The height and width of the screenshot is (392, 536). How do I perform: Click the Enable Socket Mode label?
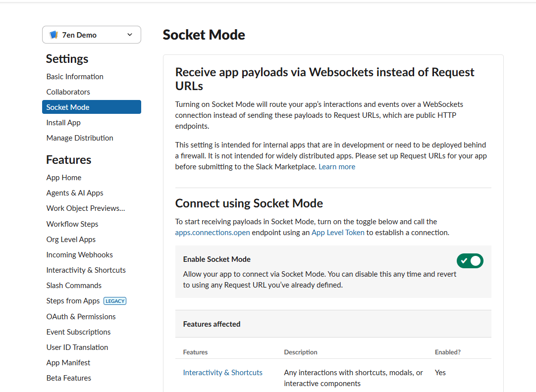coord(216,259)
